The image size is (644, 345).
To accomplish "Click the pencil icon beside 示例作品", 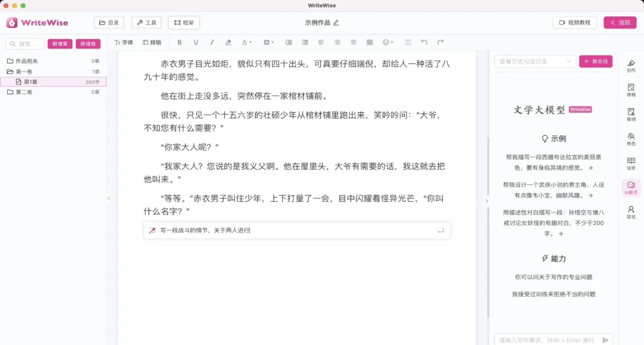I will 336,23.
